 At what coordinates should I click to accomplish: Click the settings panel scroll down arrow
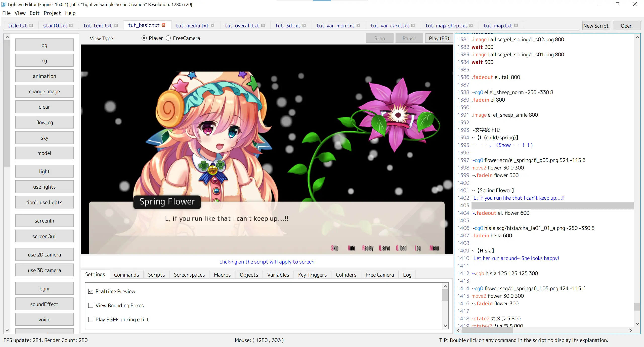tap(445, 326)
